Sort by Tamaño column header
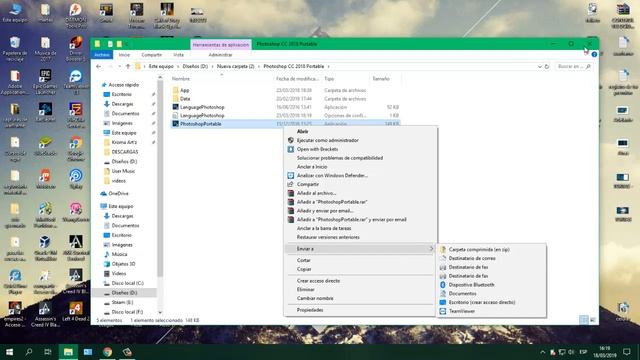The width and height of the screenshot is (640, 360). [381, 79]
